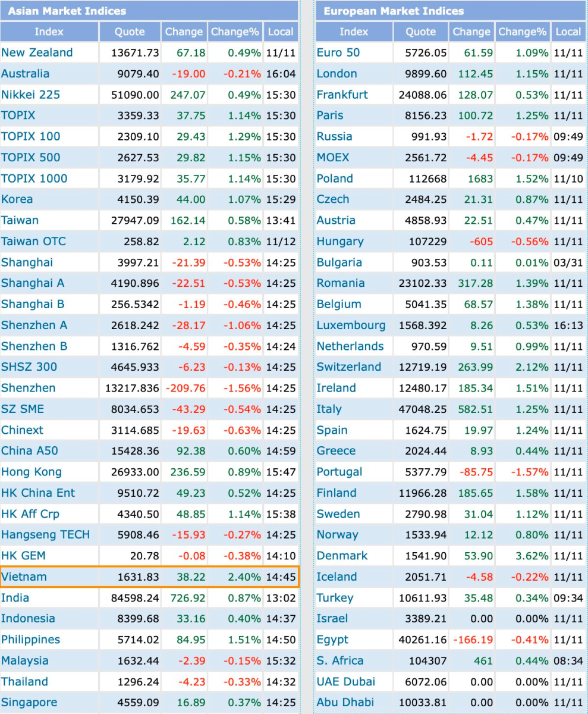Click the Asian table Local column header
The width and height of the screenshot is (588, 714).
click(281, 32)
